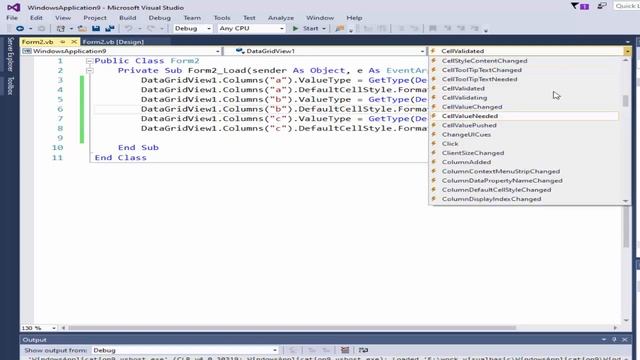Open the WindowsApplication9 project dropdown
This screenshot has width=640, height=360.
point(121,51)
